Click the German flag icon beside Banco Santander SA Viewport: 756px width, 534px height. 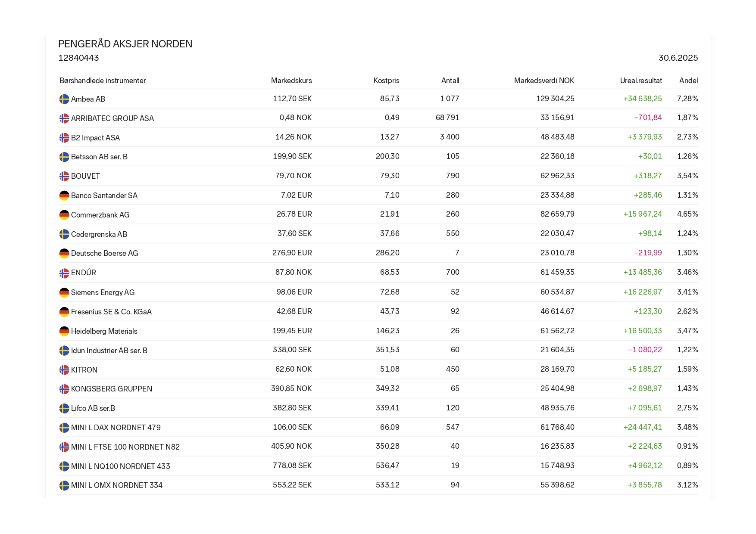[64, 196]
